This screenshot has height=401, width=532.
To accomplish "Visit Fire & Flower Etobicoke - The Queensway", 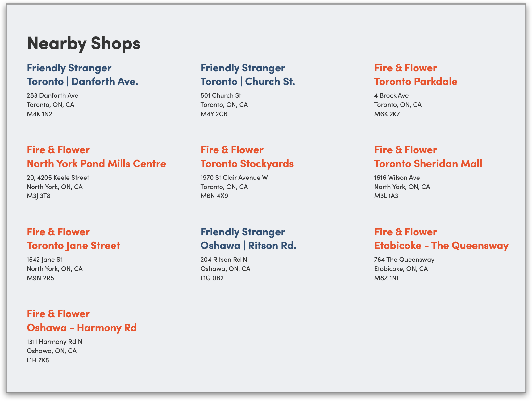I will click(441, 239).
